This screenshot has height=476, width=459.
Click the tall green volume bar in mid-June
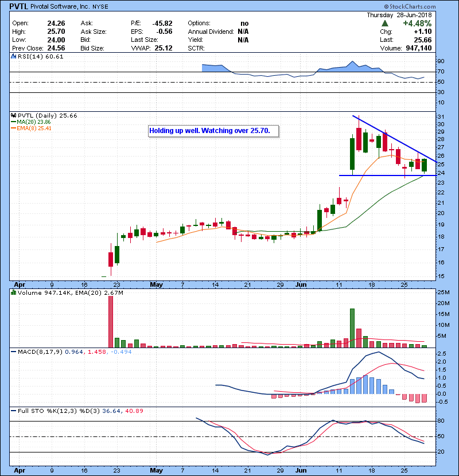[352, 328]
